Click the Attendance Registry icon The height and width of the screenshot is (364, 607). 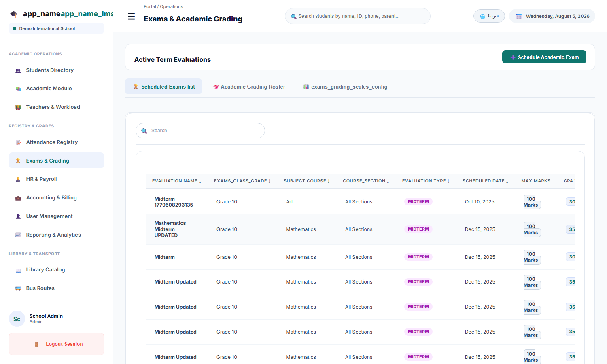[x=18, y=142]
